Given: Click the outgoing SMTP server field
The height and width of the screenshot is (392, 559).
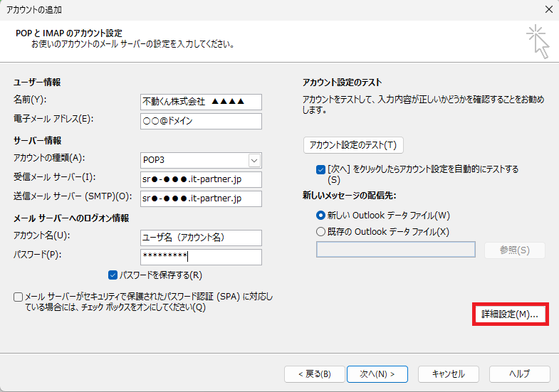Looking at the screenshot, I should click(x=201, y=198).
